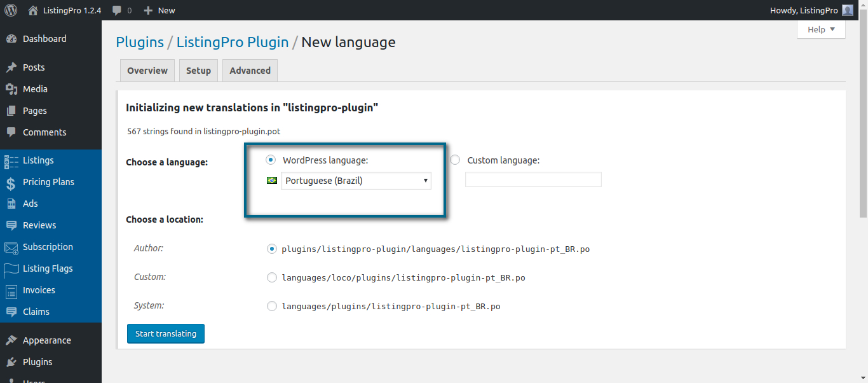Screen dimensions: 868x383
Task: Click the Dashboard gauge icon
Action: pyautogui.click(x=11, y=39)
